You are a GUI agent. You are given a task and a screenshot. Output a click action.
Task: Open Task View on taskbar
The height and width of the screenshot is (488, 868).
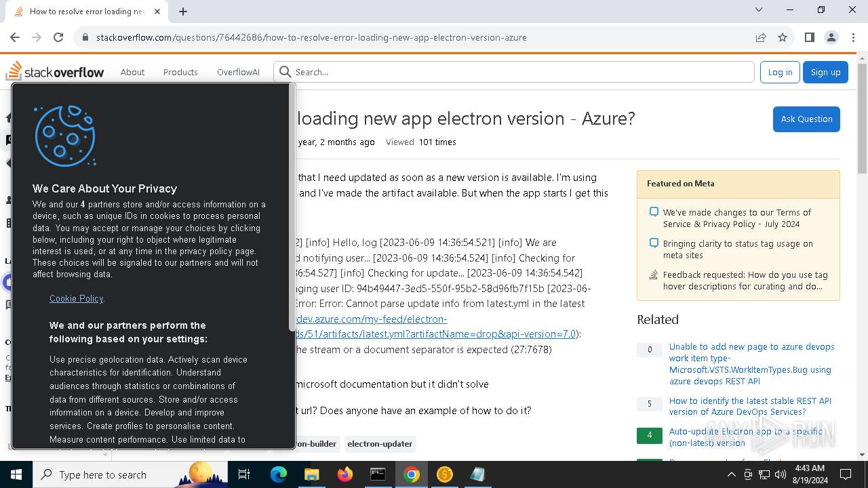[245, 474]
